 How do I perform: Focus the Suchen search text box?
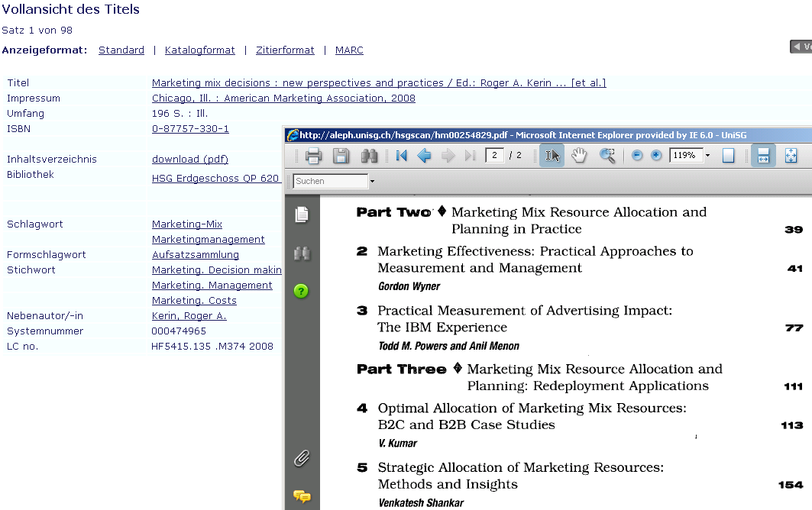(x=331, y=181)
